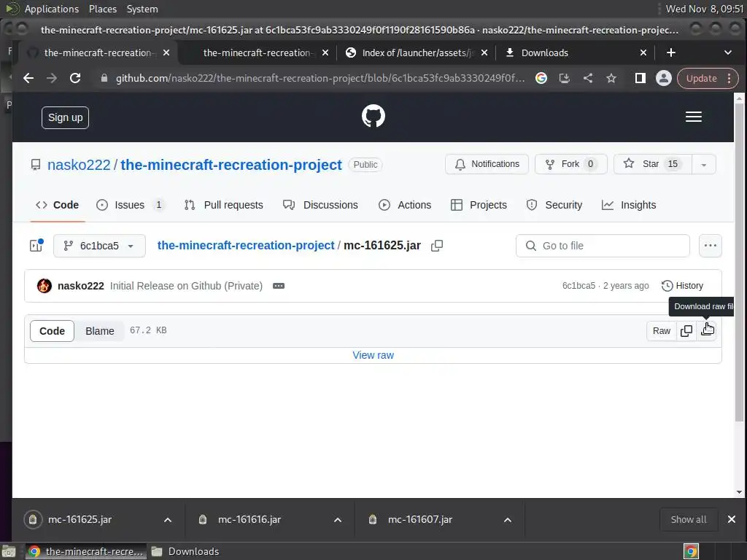Click the site lock icon in address bar

pos(104,78)
